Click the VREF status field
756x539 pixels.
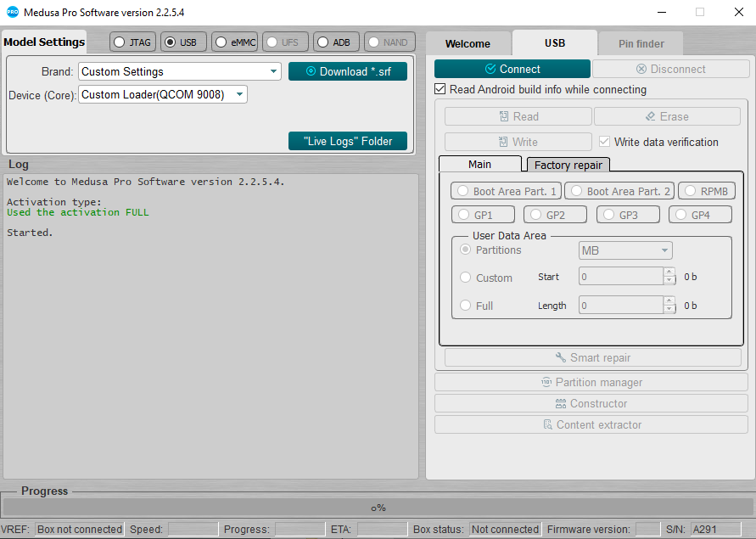tap(80, 530)
